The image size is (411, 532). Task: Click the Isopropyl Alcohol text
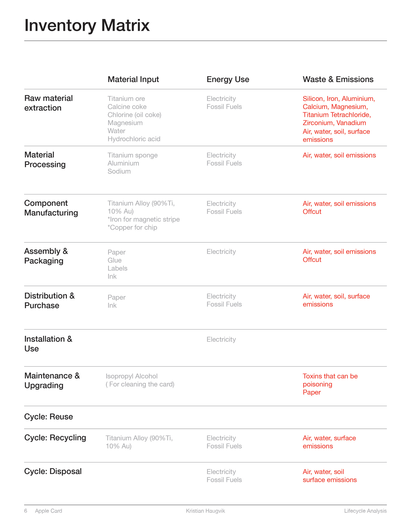132,376
